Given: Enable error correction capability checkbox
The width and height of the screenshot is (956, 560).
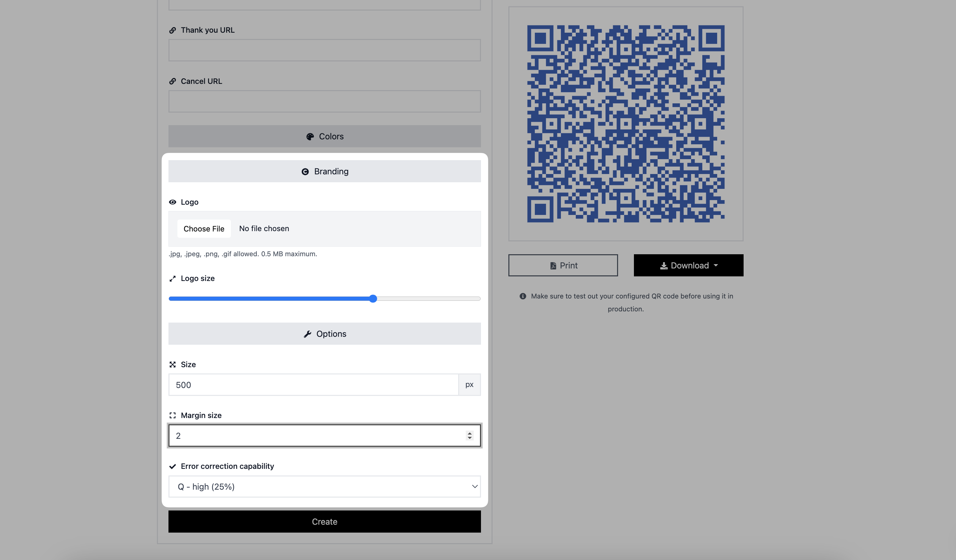Looking at the screenshot, I should (173, 465).
